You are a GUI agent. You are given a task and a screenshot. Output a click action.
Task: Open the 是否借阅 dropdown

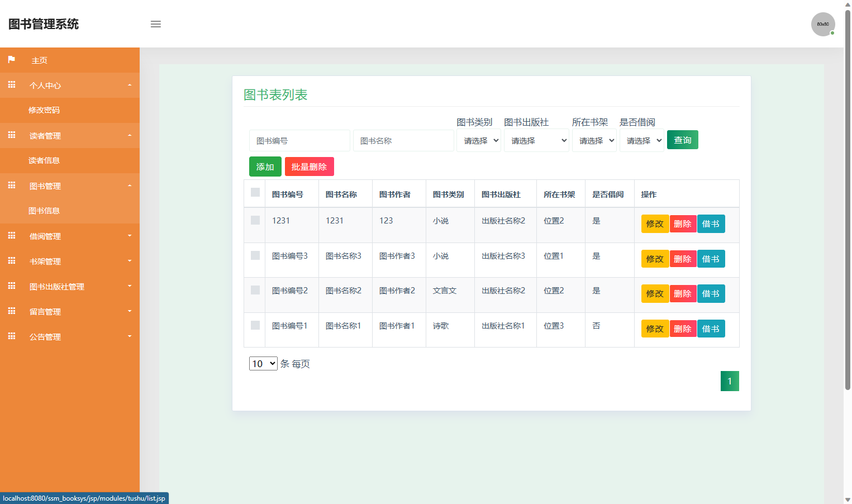641,140
